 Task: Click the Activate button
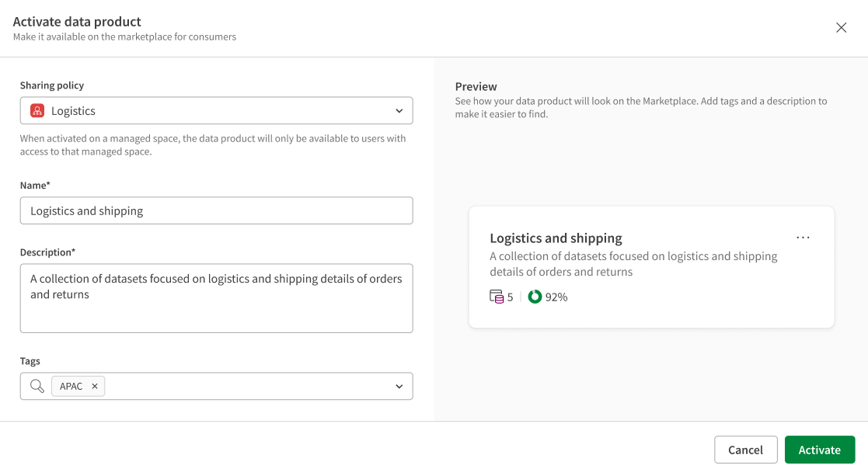(x=819, y=450)
